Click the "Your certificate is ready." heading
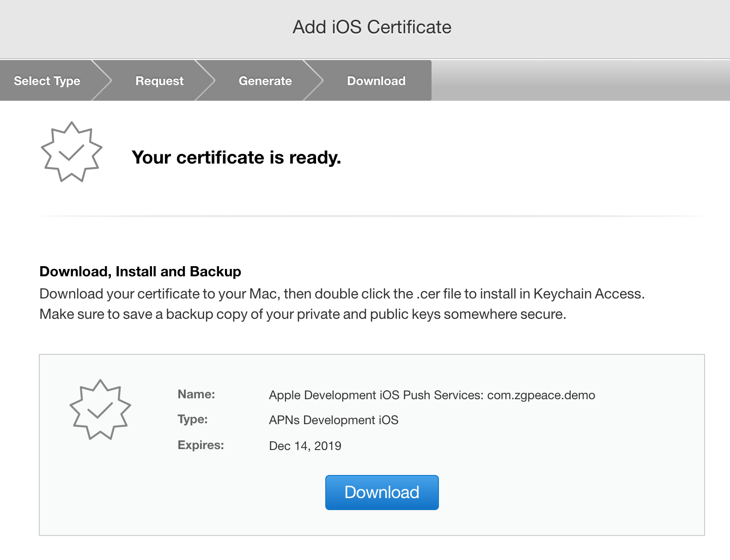Viewport: 730px width, 560px height. click(x=236, y=158)
